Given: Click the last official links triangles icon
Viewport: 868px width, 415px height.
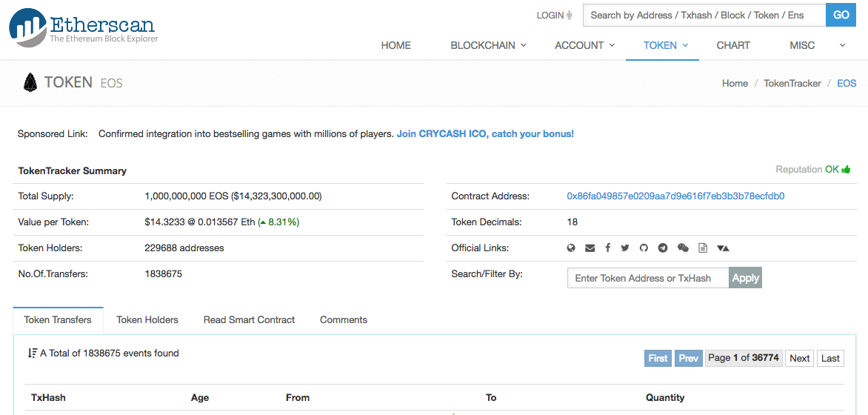Looking at the screenshot, I should click(x=723, y=248).
